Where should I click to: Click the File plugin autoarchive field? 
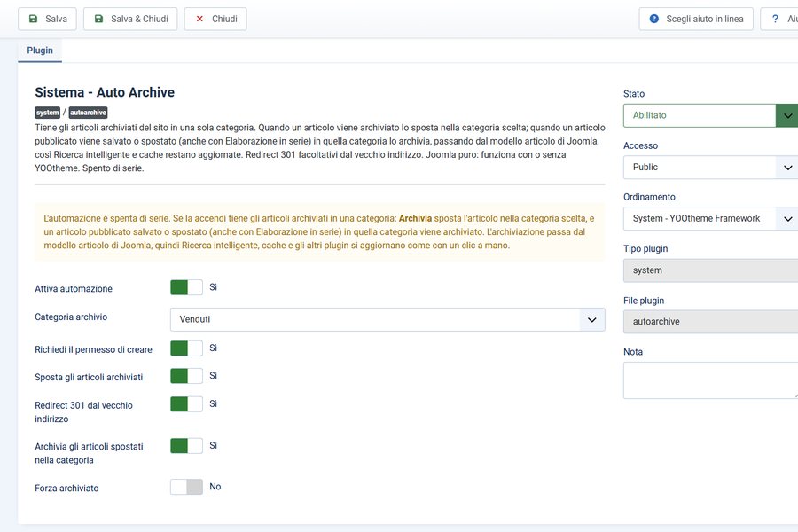coord(710,322)
